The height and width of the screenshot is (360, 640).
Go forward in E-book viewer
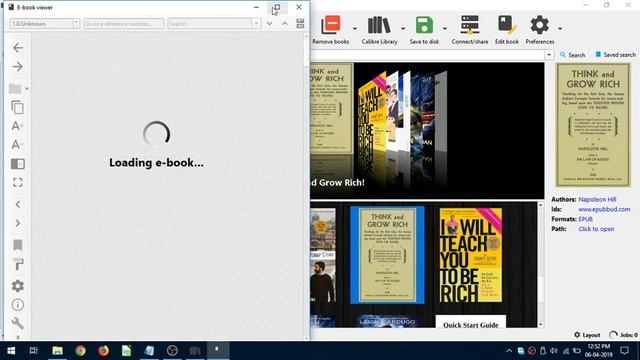[x=18, y=67]
